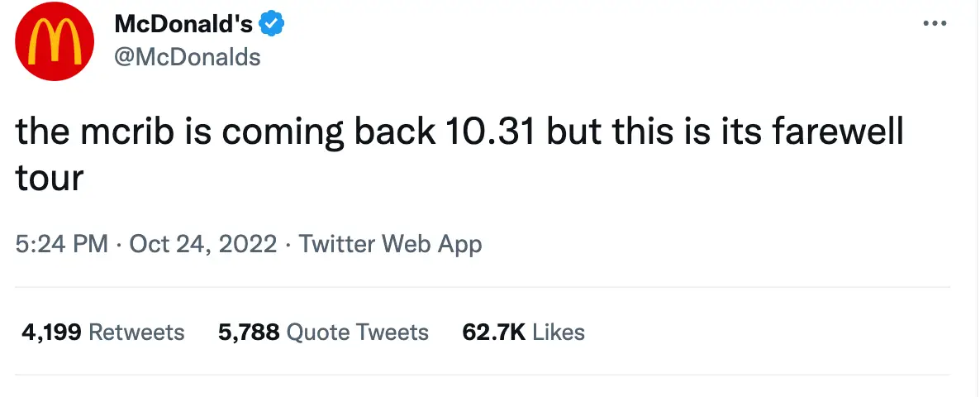Screen dimensions: 980x397
Task: Click the 4,199 retweet count number
Action: [x=50, y=332]
